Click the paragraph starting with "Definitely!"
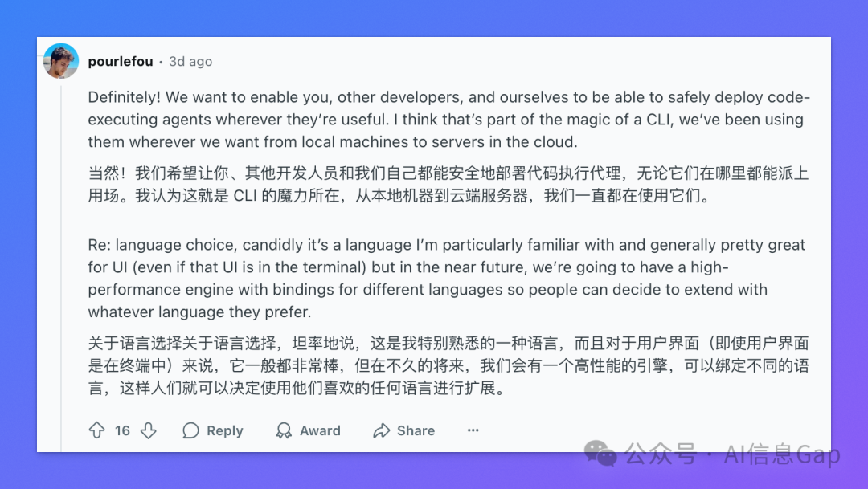 (x=449, y=120)
